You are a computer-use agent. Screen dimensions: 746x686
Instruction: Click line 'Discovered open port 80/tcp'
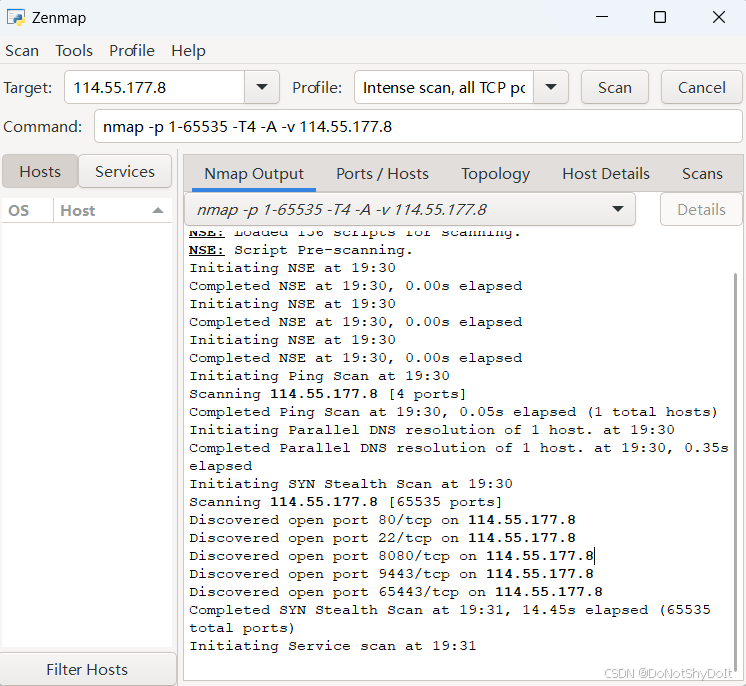click(x=382, y=520)
